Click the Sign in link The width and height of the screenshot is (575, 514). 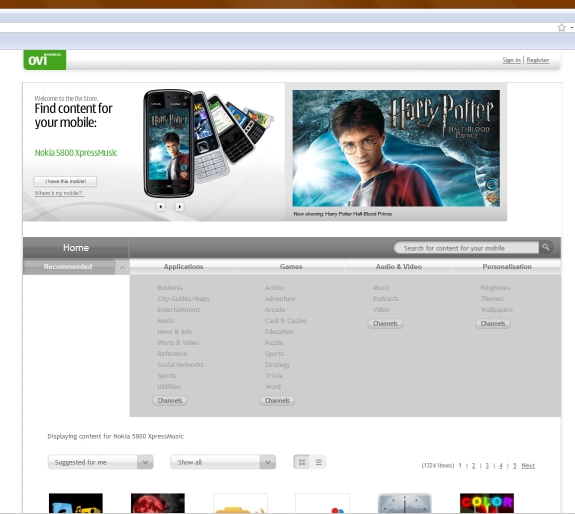click(x=512, y=60)
